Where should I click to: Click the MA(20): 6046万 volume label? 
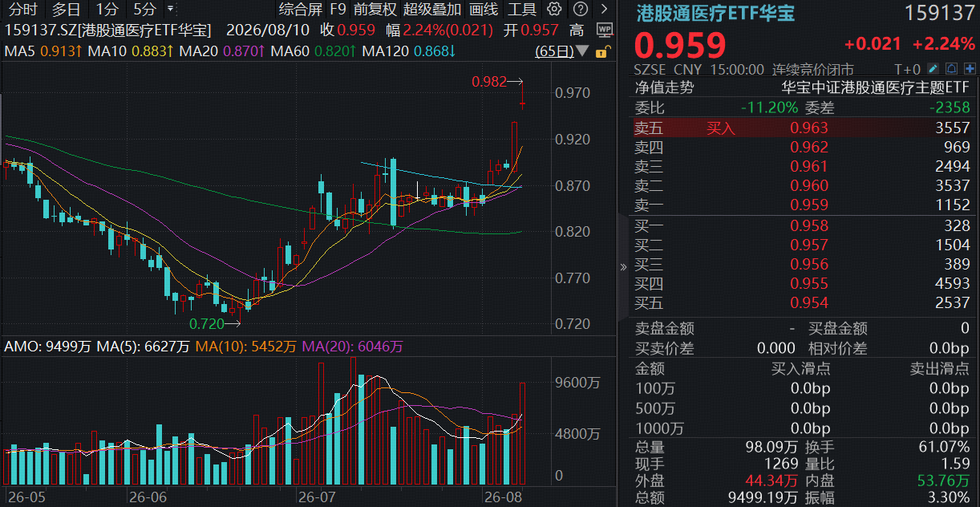[x=353, y=347]
